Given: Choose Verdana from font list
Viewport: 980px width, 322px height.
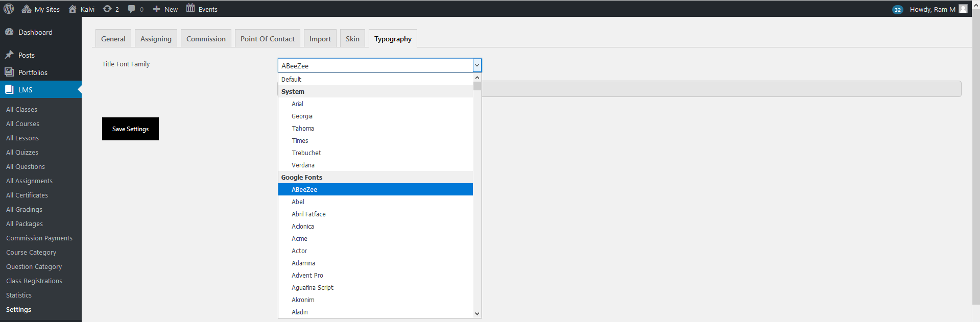Looking at the screenshot, I should point(375,165).
